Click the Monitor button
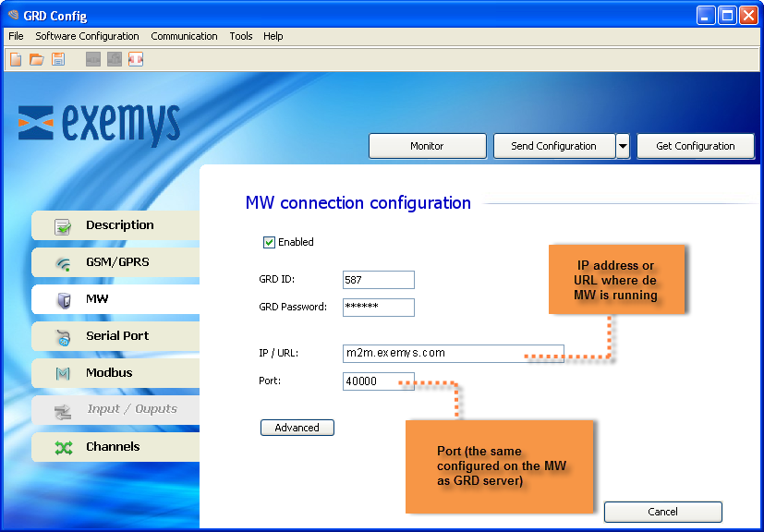Image resolution: width=764 pixels, height=532 pixels. (x=427, y=146)
